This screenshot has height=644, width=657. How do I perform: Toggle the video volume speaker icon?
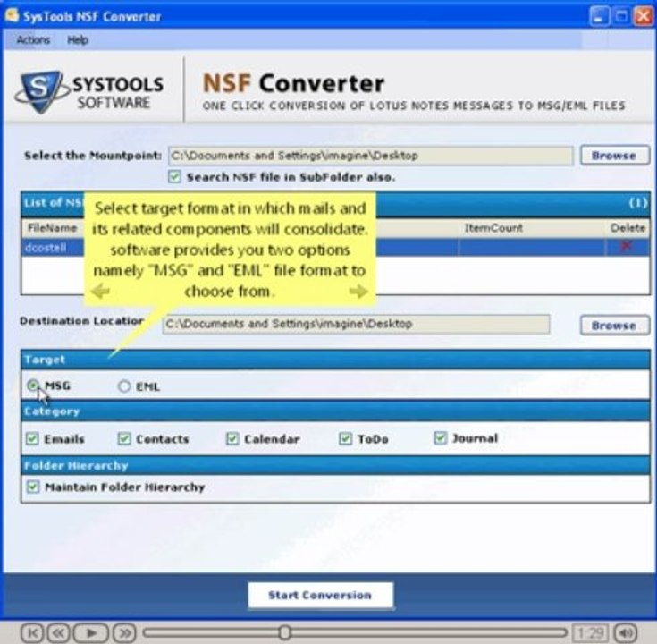[x=626, y=632]
